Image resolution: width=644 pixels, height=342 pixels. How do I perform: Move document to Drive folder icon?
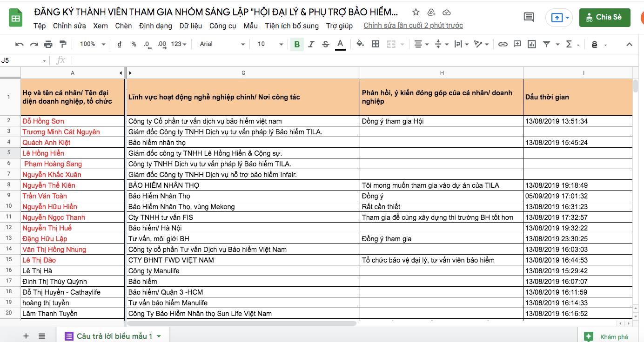[431, 13]
